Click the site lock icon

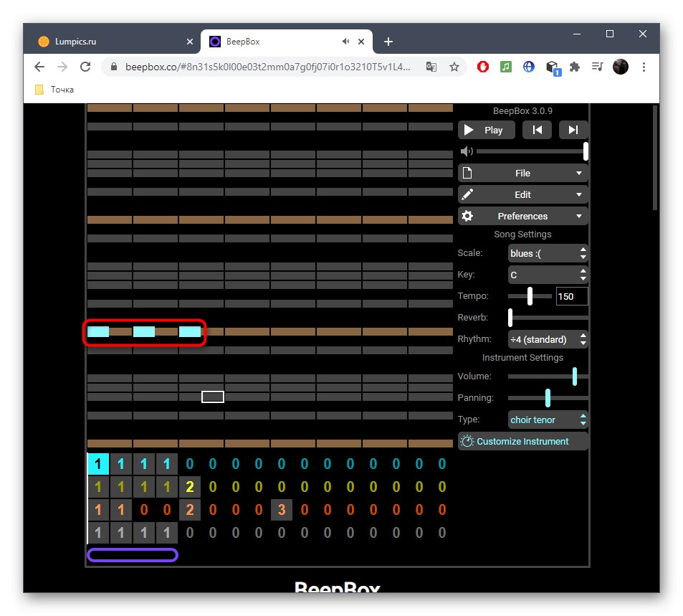[114, 67]
